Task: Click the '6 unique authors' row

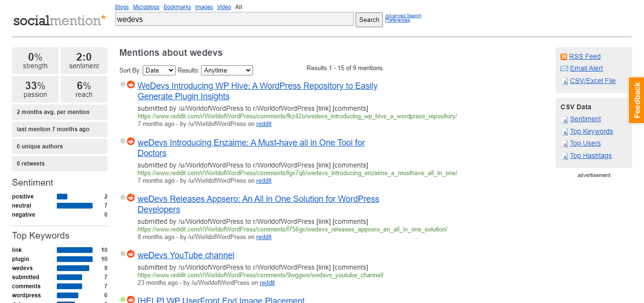Action: click(60, 146)
